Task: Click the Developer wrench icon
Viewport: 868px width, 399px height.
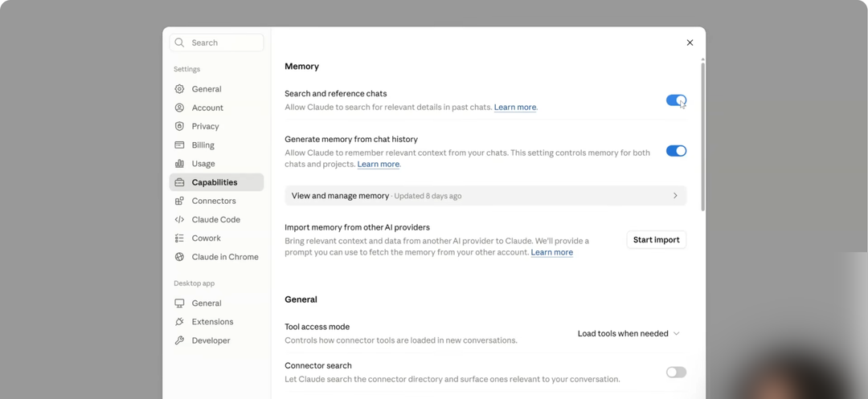Action: pyautogui.click(x=179, y=340)
